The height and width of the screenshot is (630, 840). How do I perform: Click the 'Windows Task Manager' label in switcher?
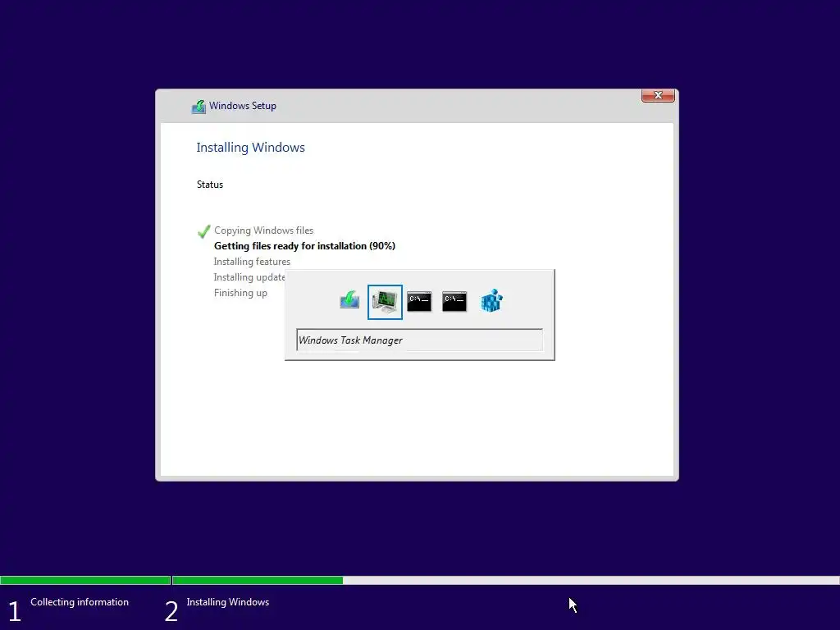click(x=350, y=340)
